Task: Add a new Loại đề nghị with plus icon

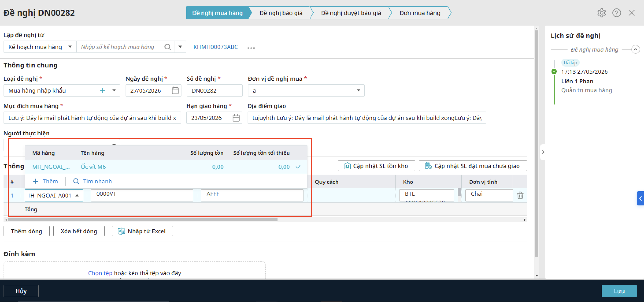Action: click(102, 90)
